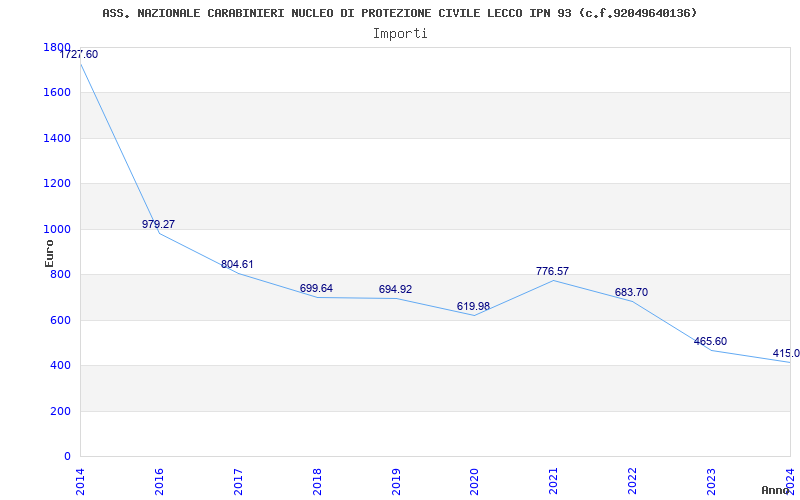Image resolution: width=800 pixels, height=500 pixels.
Task: Click the 979.27 data label
Action: pyautogui.click(x=158, y=224)
